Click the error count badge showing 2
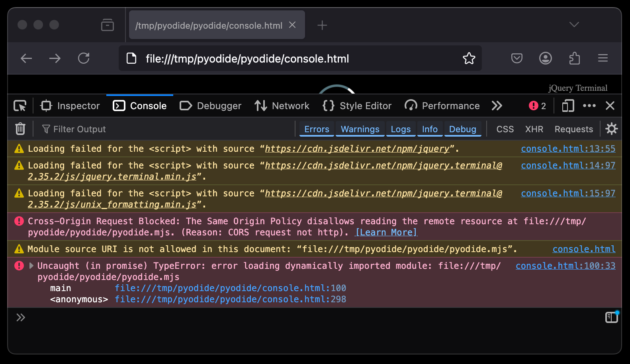This screenshot has height=364, width=630. pyautogui.click(x=537, y=106)
